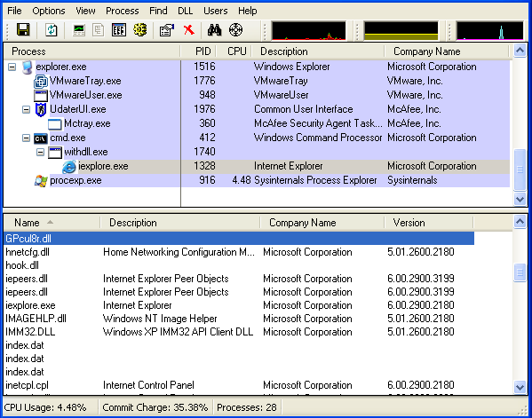The height and width of the screenshot is (418, 532).
Task: Click the DLL/handles gear view icon
Action: 139,30
